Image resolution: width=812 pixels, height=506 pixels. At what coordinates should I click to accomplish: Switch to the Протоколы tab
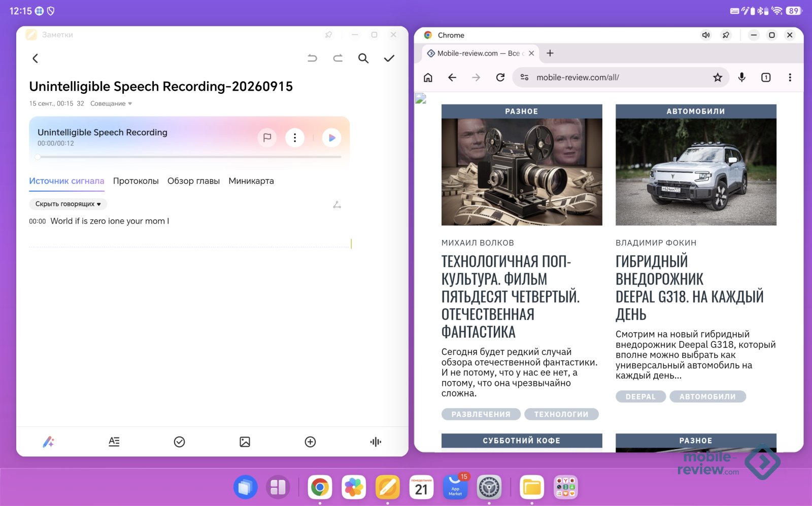pyautogui.click(x=136, y=181)
